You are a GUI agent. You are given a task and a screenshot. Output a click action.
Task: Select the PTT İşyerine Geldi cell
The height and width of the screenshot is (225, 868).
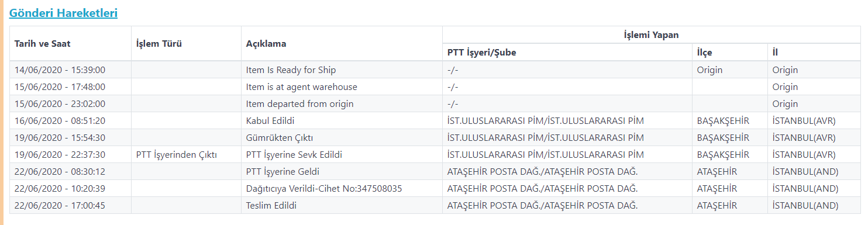[x=342, y=171]
